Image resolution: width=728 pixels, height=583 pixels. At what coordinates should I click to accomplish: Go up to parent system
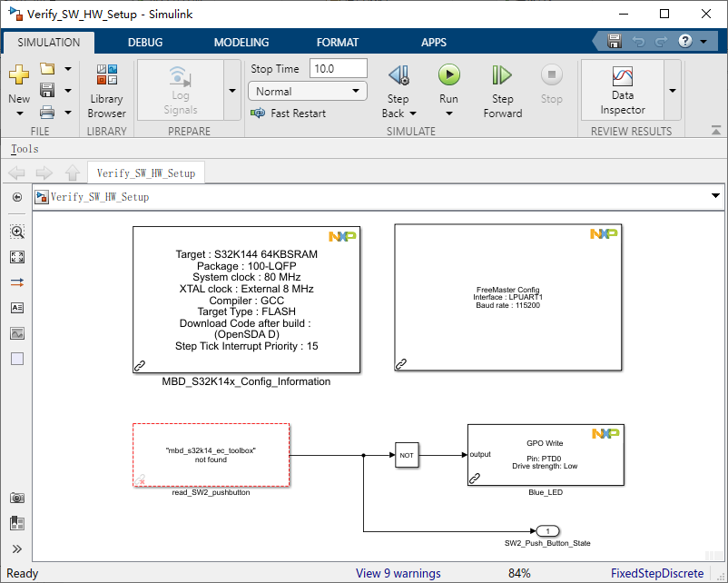click(72, 173)
